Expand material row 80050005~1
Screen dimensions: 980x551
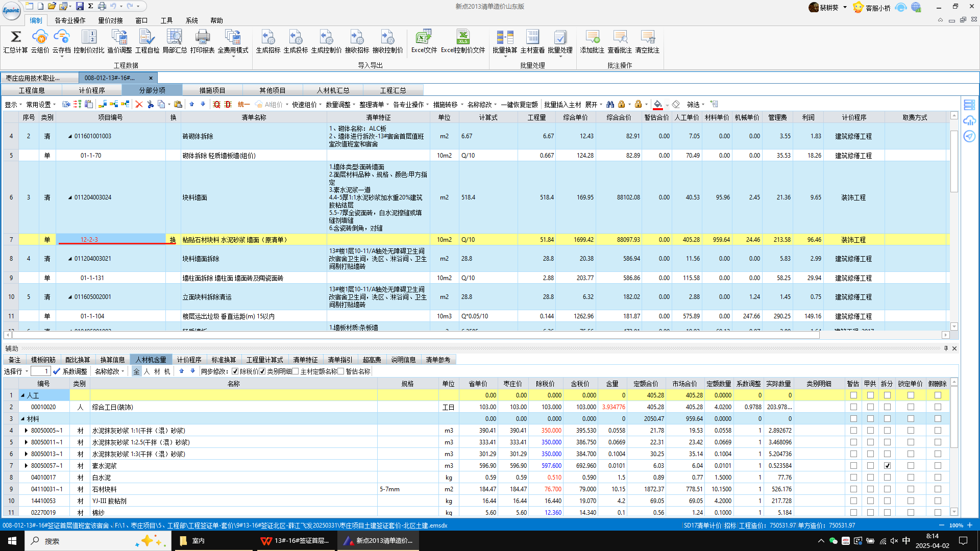[26, 431]
